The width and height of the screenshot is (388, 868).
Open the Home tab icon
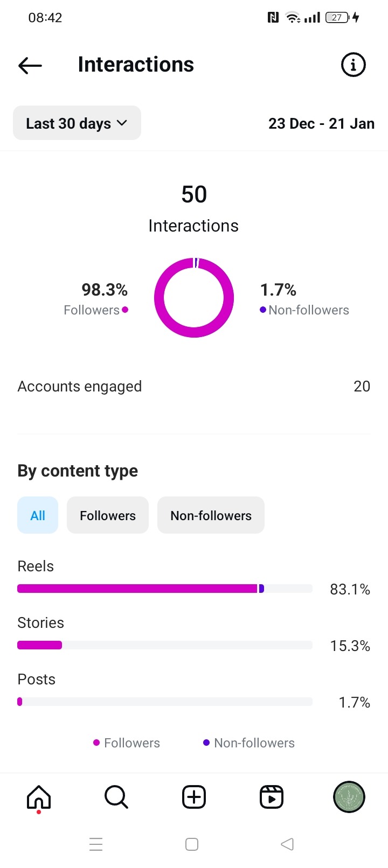click(x=39, y=797)
